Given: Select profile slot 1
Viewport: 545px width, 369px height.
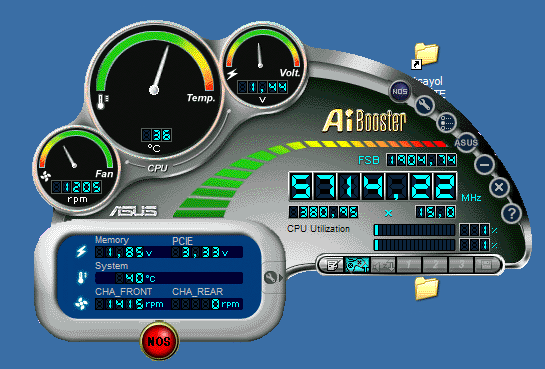Looking at the screenshot, I should 409,266.
